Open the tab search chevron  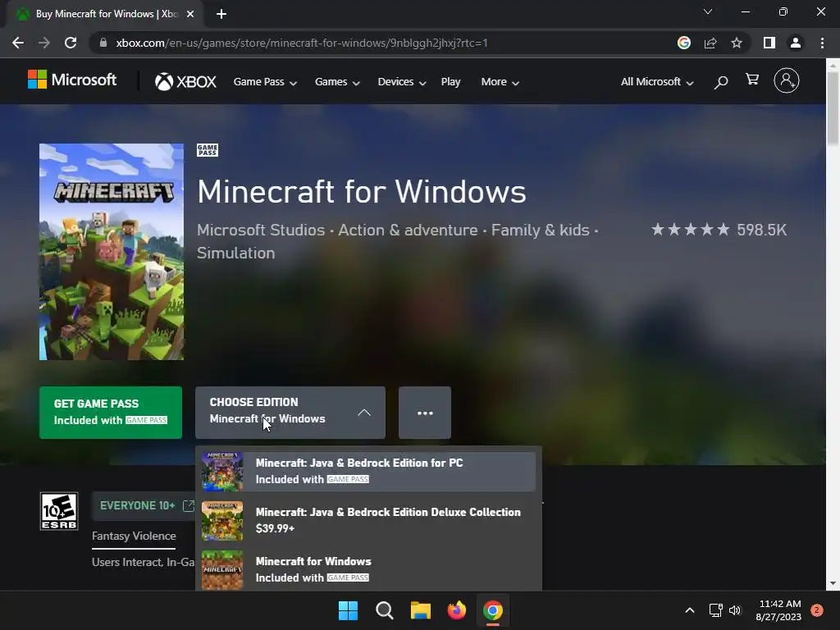click(708, 11)
